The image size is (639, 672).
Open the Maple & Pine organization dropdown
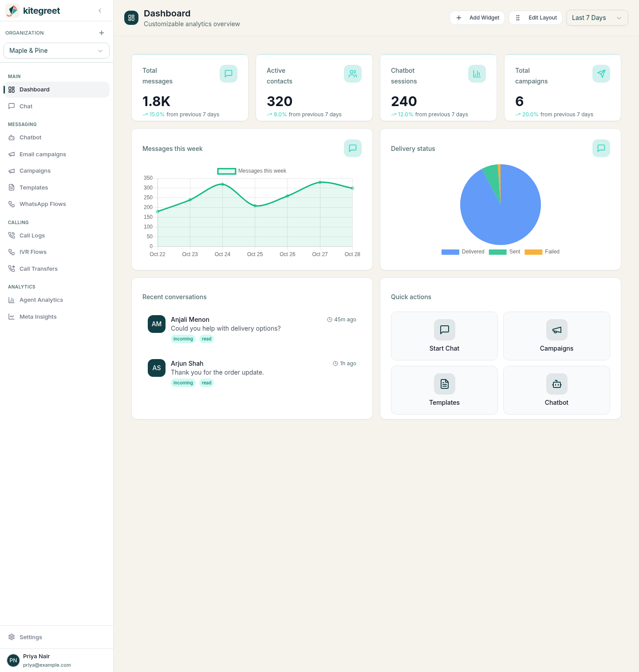pos(56,51)
